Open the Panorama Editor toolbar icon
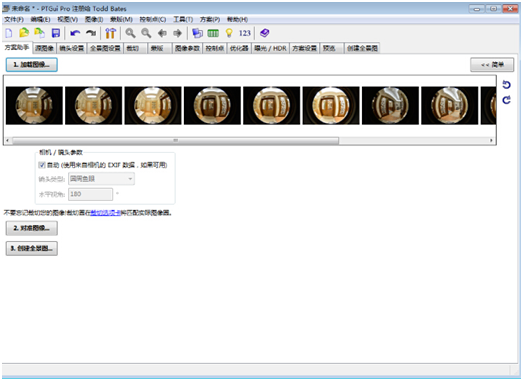The width and height of the screenshot is (523, 381). tap(197, 33)
